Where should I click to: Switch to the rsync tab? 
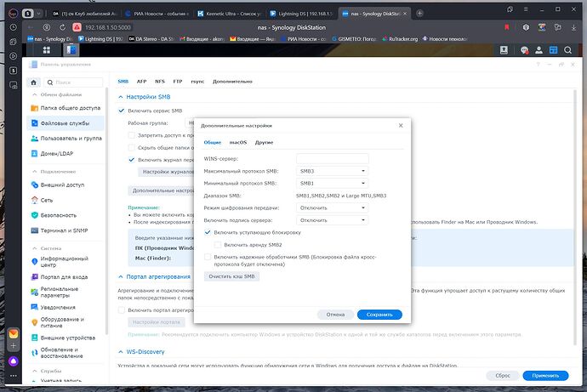[197, 81]
